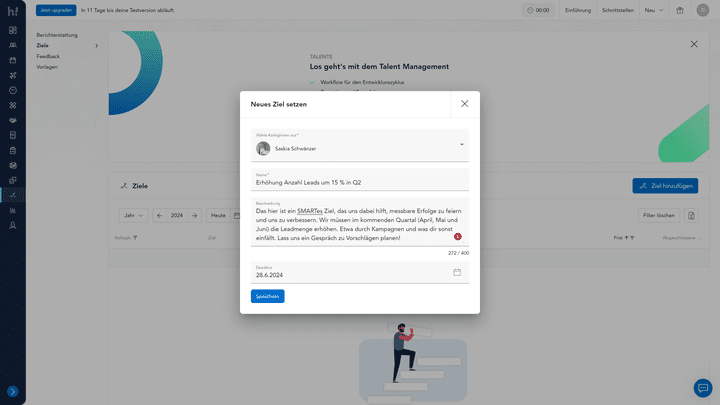
Task: Click the Saskia Schwänzer avatar picture
Action: 263,148
